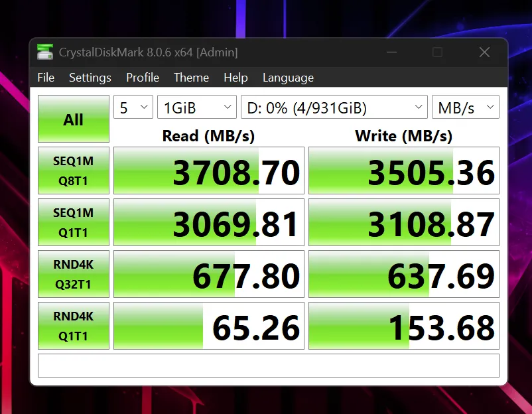Click the 153.68 RND4K write result
Viewport: 532px width, 414px height.
[x=404, y=326]
